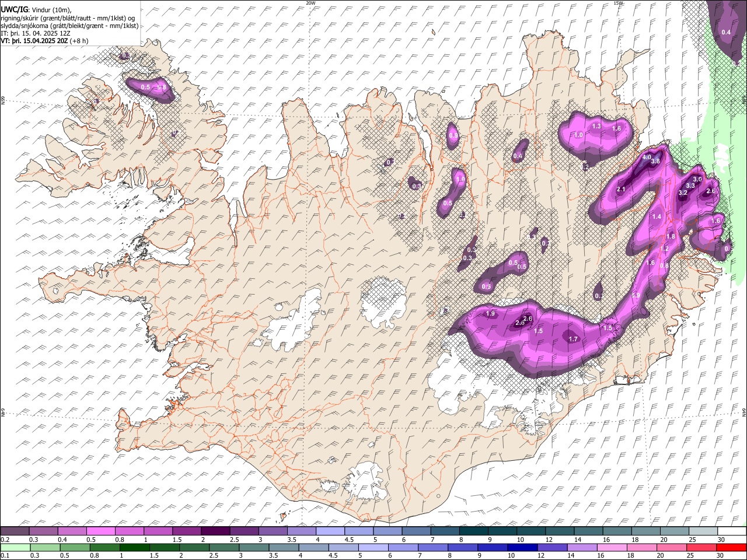Pick upper legend white swatch labeled 30
The width and height of the screenshot is (747, 560).
tap(732, 531)
